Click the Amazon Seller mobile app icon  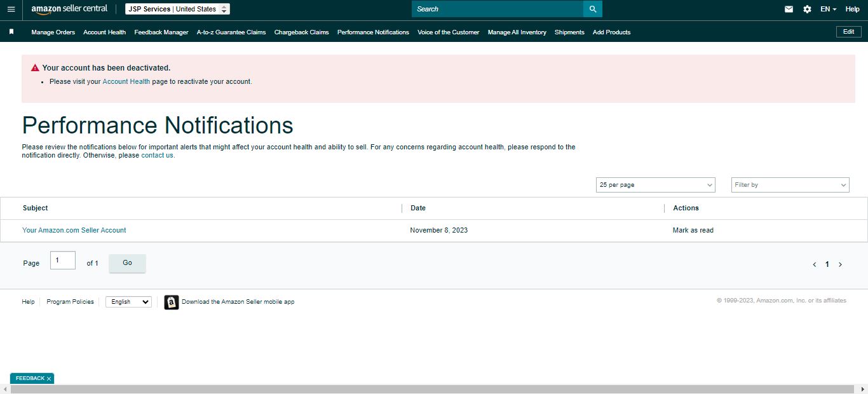coord(171,302)
